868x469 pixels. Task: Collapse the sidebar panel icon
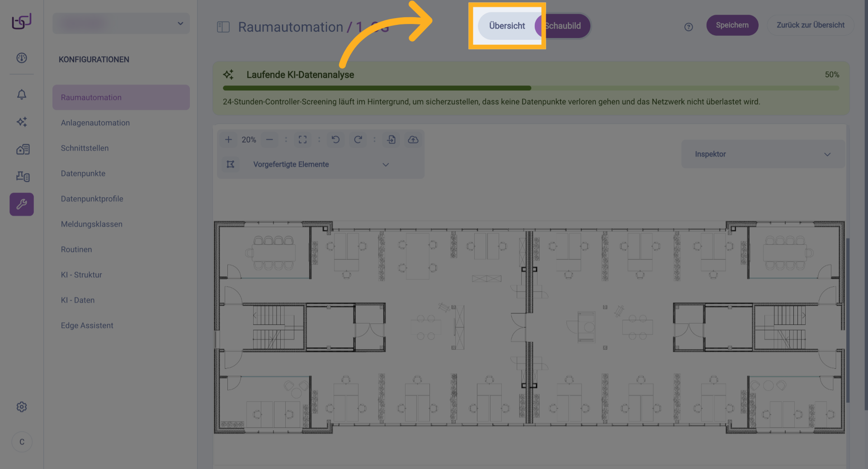coord(223,27)
